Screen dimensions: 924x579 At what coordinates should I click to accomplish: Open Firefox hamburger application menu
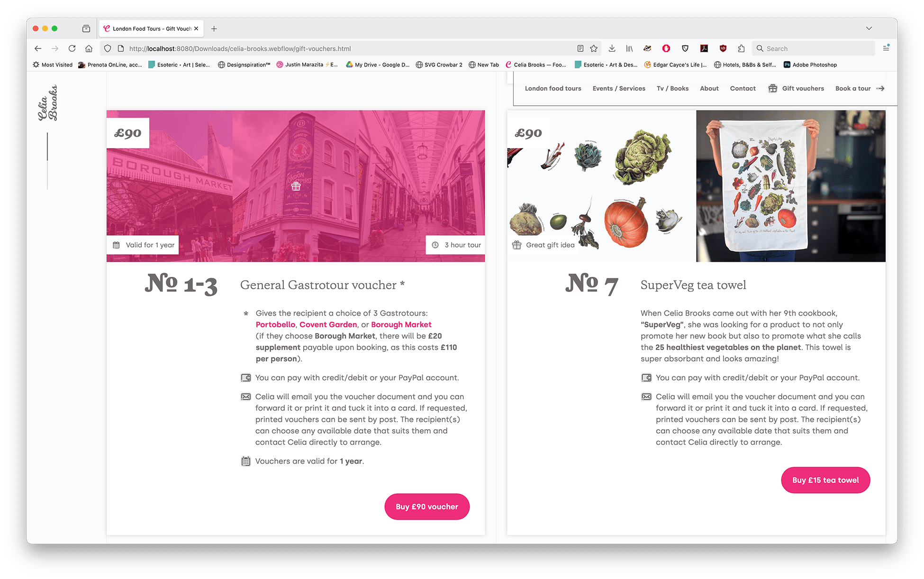[886, 48]
